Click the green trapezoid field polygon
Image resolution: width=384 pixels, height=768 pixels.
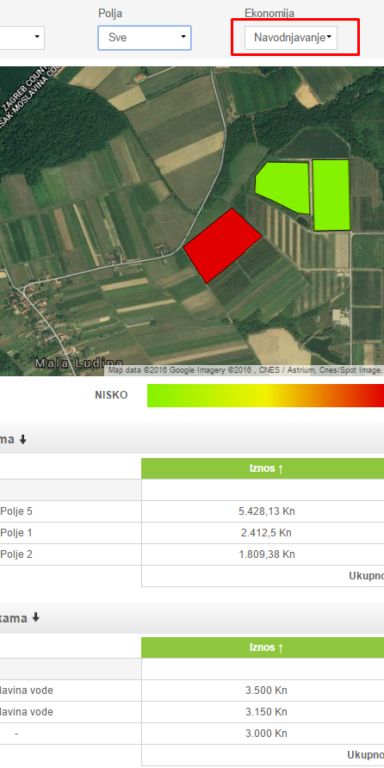pyautogui.click(x=284, y=187)
